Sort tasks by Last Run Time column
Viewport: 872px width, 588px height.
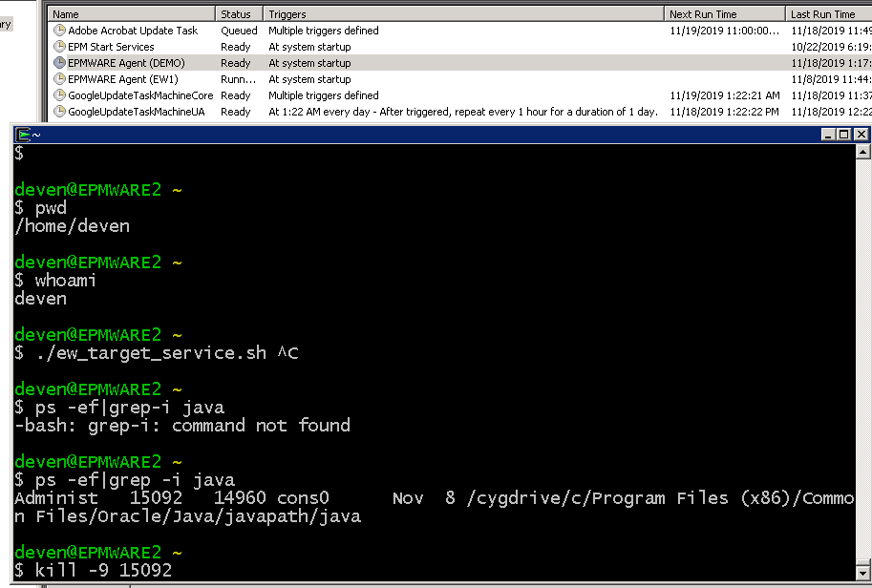(827, 14)
